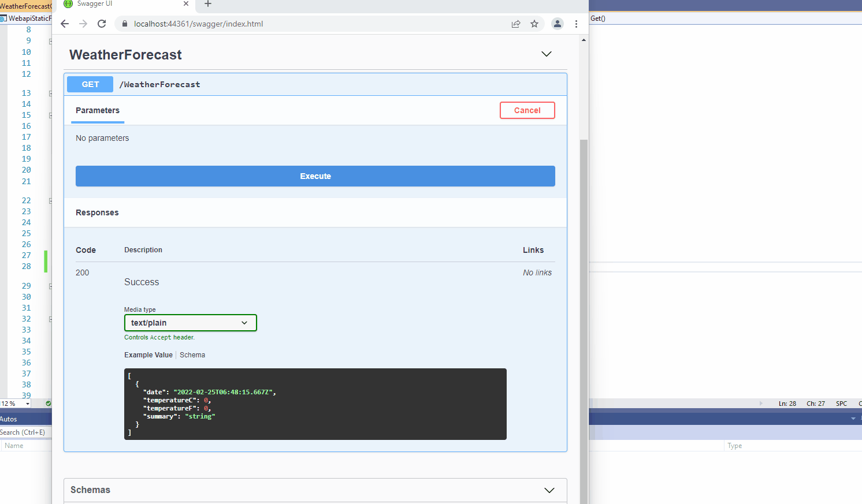
Task: Collapse the /WeatherForecast endpoint path
Action: tap(160, 84)
